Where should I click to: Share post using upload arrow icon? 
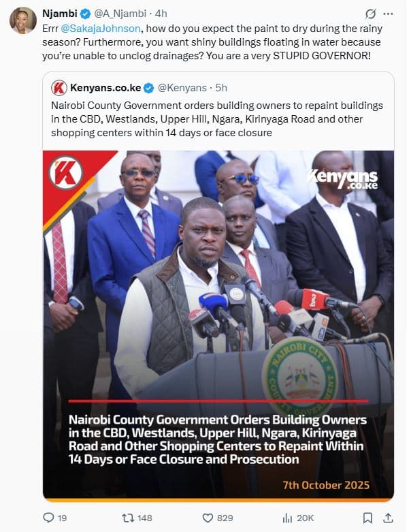(388, 518)
